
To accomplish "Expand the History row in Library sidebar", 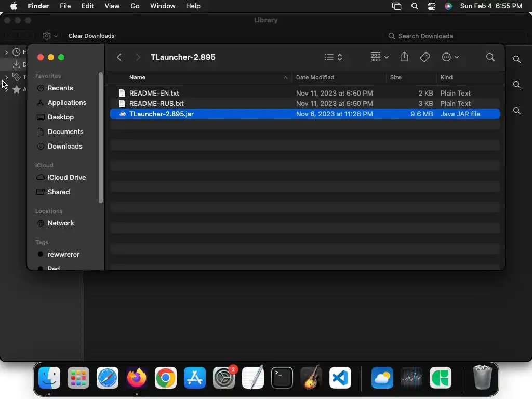I will (6, 52).
